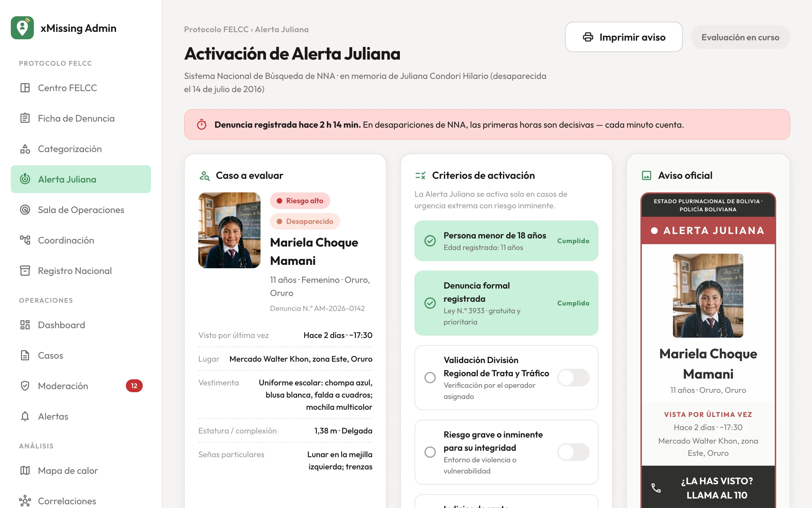Click the xMissing Admin logo icon
Viewport: 812px width, 508px height.
coord(22,28)
